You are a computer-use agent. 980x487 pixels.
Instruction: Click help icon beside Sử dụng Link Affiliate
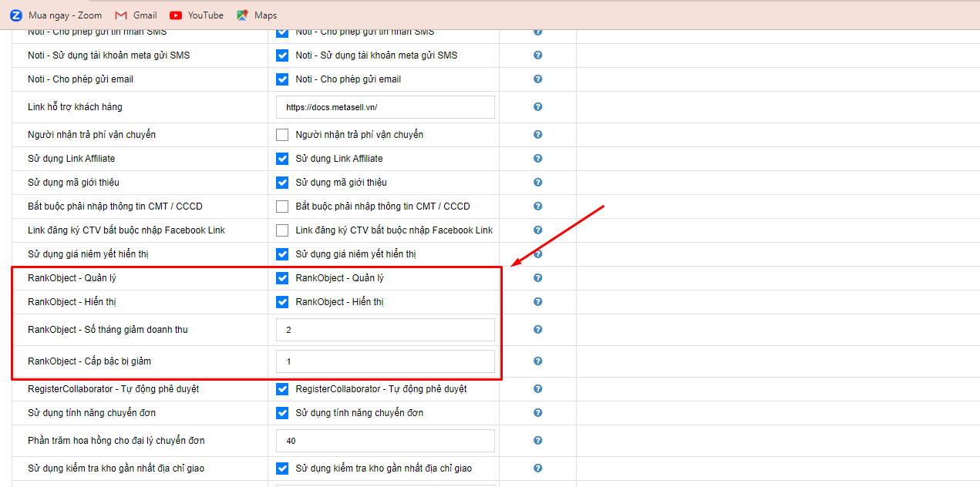point(537,159)
